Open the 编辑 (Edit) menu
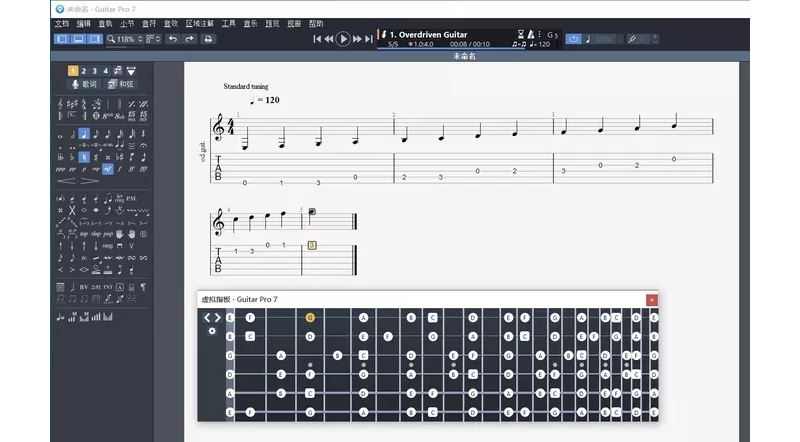The height and width of the screenshot is (442, 800). pyautogui.click(x=84, y=23)
